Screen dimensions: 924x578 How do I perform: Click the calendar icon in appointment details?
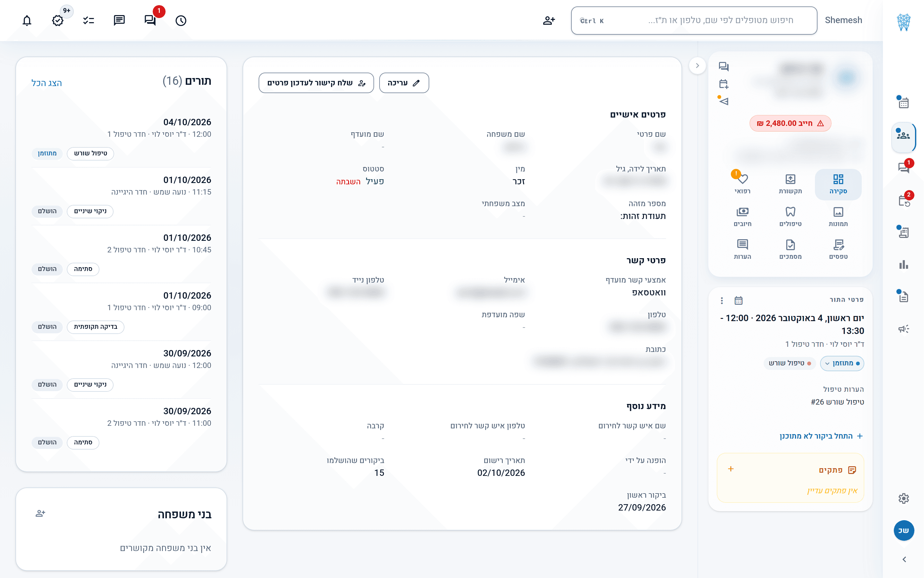pos(739,301)
